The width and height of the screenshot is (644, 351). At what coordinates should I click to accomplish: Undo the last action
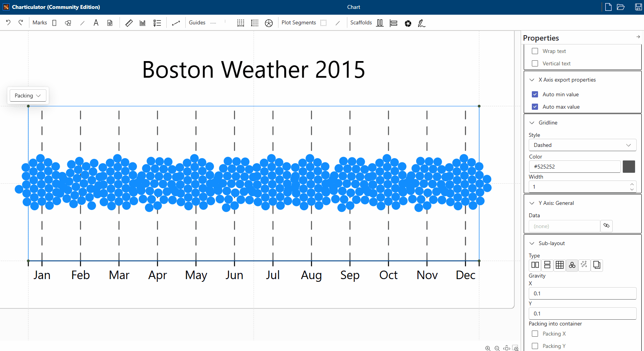(x=8, y=23)
